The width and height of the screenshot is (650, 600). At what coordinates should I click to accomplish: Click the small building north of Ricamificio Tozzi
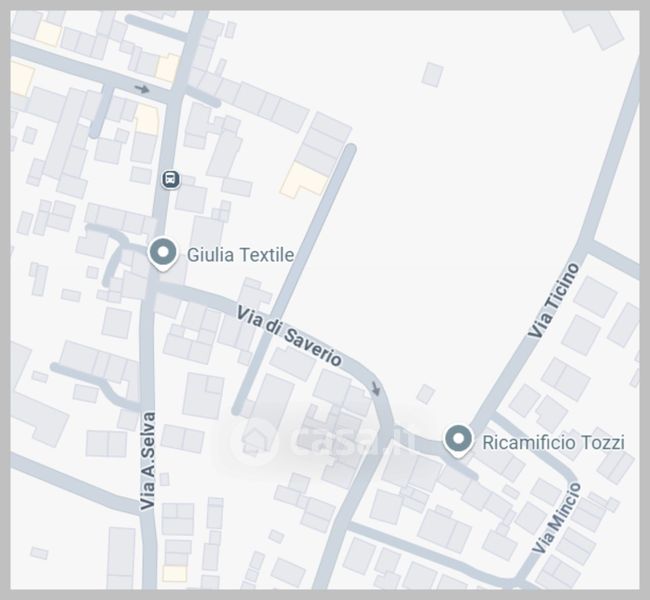[x=425, y=394]
